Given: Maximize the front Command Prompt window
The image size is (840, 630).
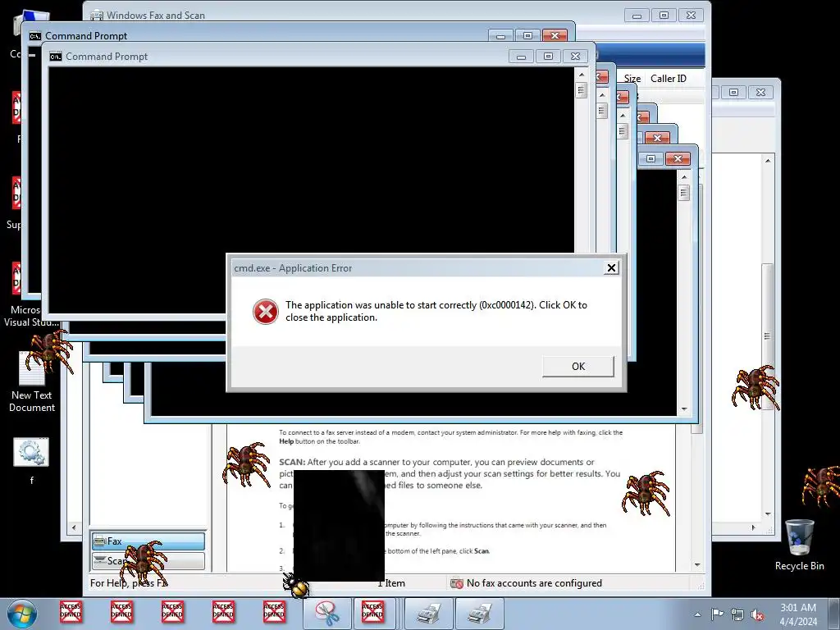Looking at the screenshot, I should [x=548, y=57].
